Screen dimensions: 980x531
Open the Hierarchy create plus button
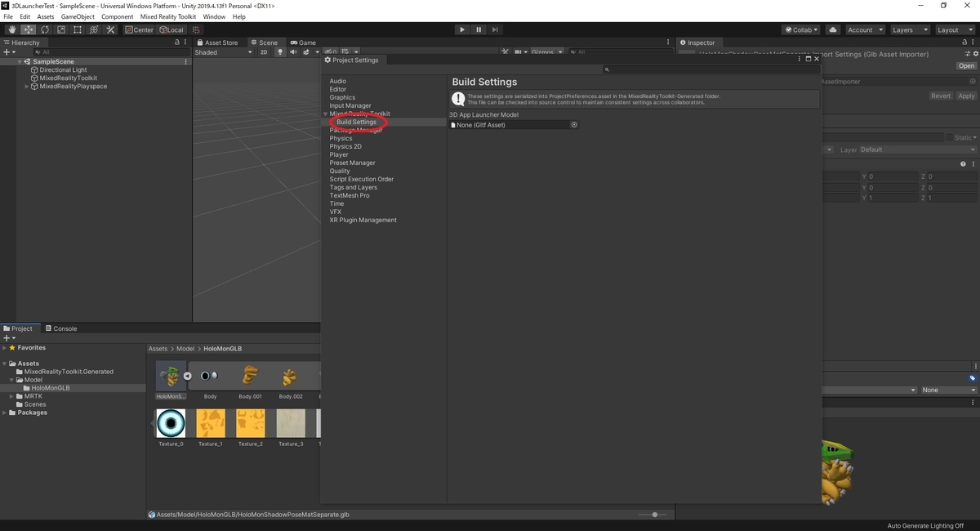coord(9,52)
